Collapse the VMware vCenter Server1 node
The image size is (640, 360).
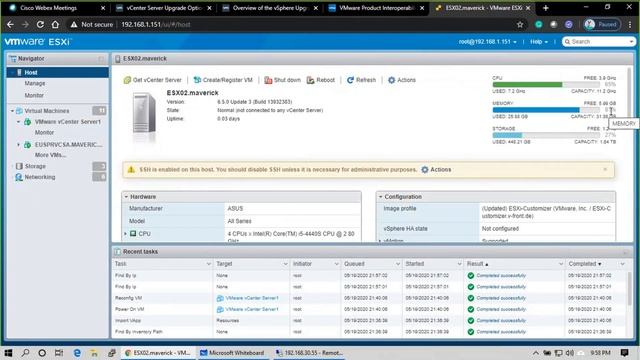point(18,122)
